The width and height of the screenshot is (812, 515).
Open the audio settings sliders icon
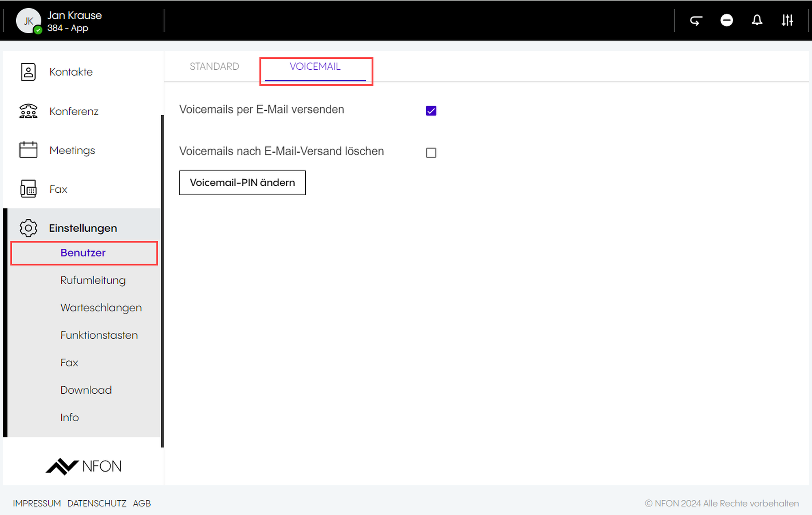pyautogui.click(x=787, y=20)
